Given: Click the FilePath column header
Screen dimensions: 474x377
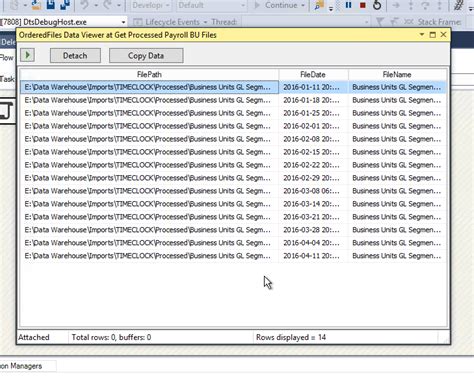Looking at the screenshot, I should [149, 74].
